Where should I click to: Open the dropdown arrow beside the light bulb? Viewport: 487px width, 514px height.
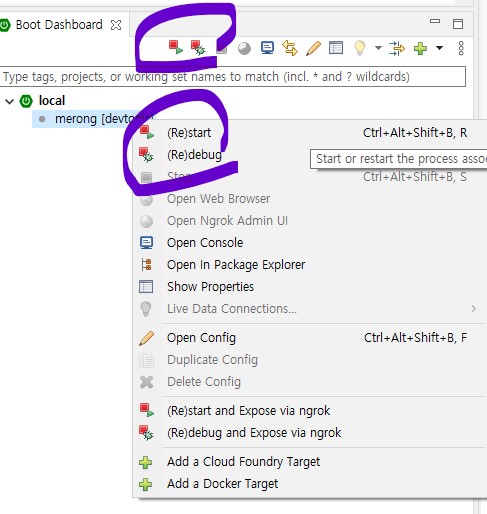point(378,48)
